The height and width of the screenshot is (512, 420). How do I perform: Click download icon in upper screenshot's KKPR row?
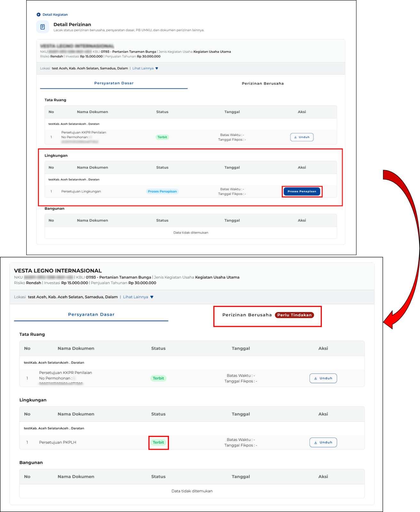pyautogui.click(x=295, y=137)
